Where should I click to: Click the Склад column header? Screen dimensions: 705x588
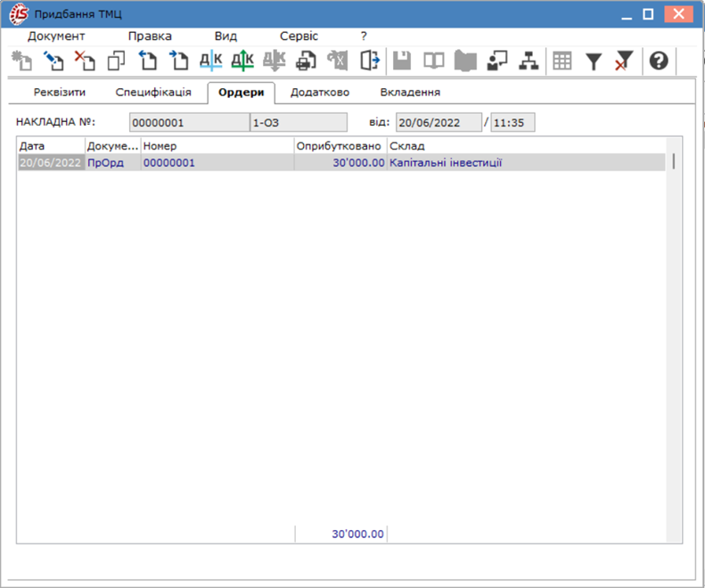click(526, 146)
